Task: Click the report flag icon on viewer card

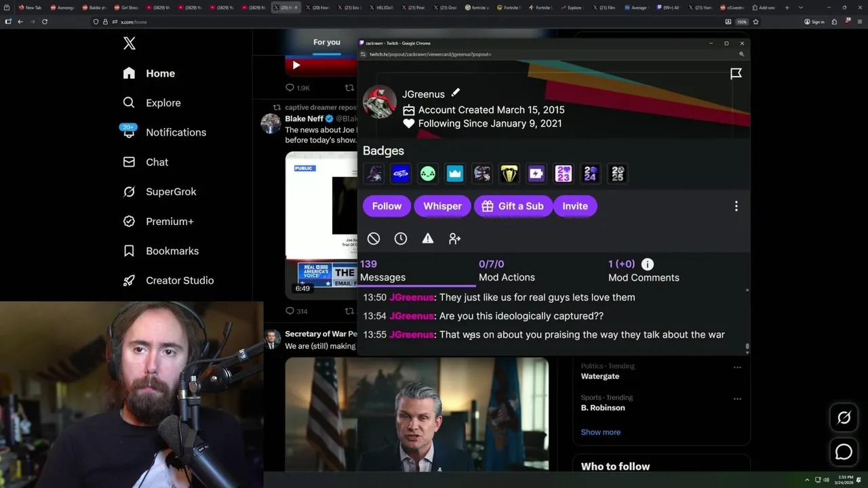Action: [736, 74]
